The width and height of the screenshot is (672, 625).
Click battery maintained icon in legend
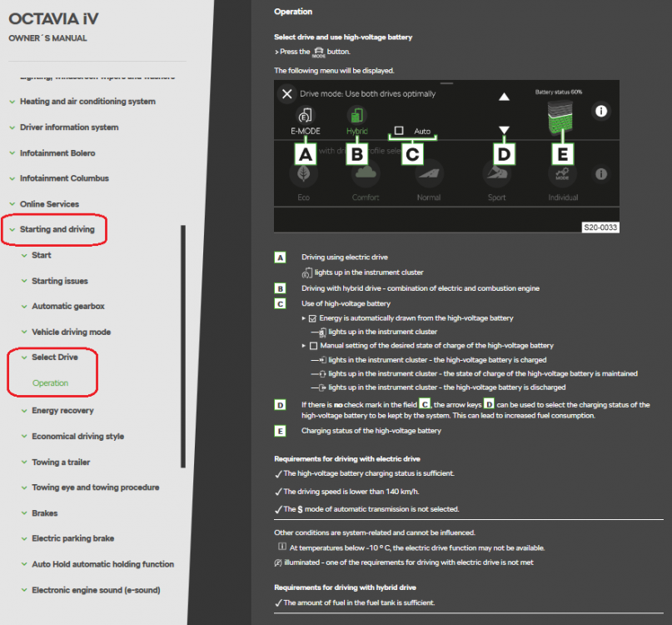click(323, 373)
